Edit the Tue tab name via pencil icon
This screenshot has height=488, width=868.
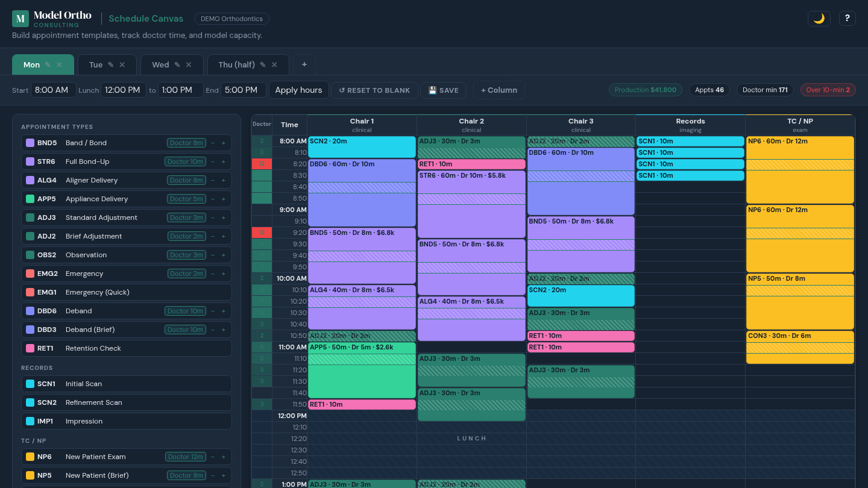pos(110,64)
